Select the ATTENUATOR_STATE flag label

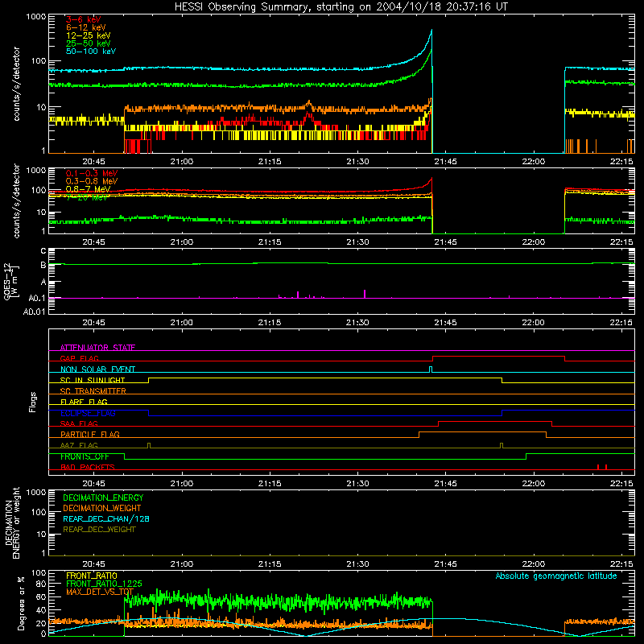point(97,348)
